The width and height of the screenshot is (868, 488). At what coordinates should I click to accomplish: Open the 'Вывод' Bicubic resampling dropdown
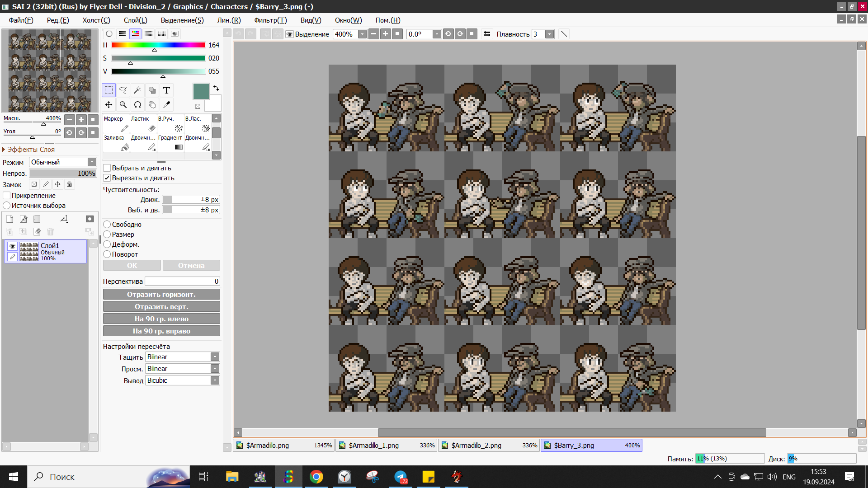click(x=183, y=380)
